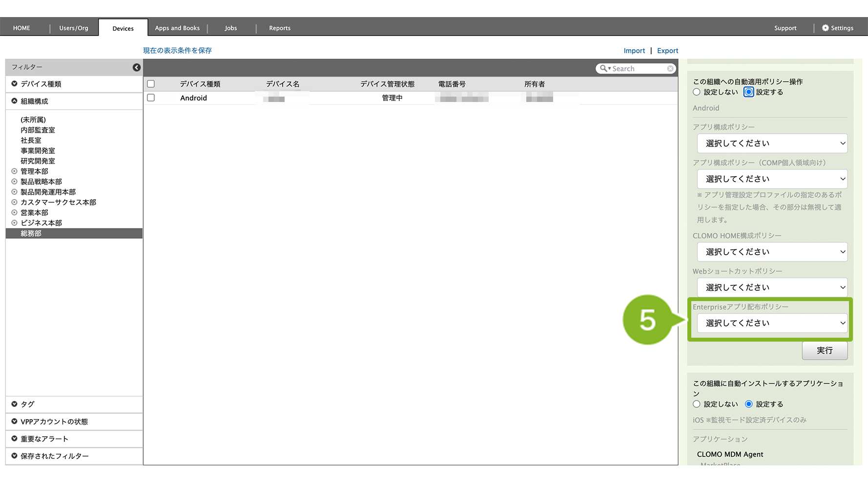The image size is (868, 488).
Task: Select 設定しない for auto-apply policy
Action: [x=697, y=92]
